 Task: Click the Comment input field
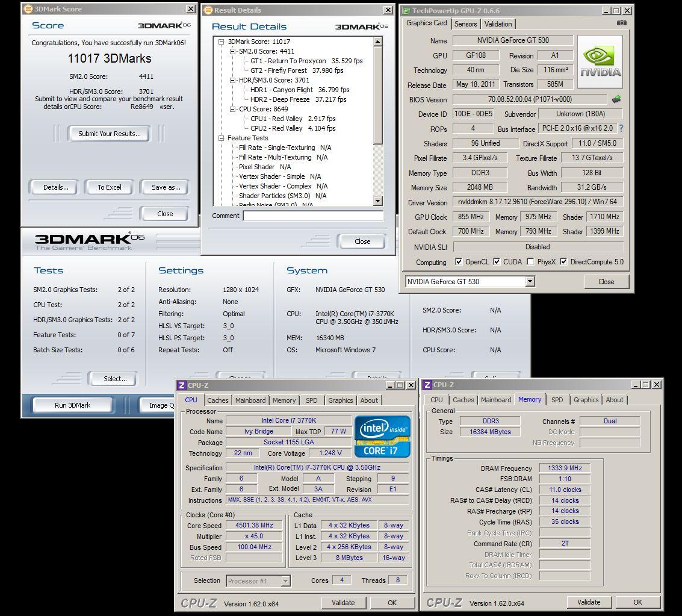tap(313, 216)
